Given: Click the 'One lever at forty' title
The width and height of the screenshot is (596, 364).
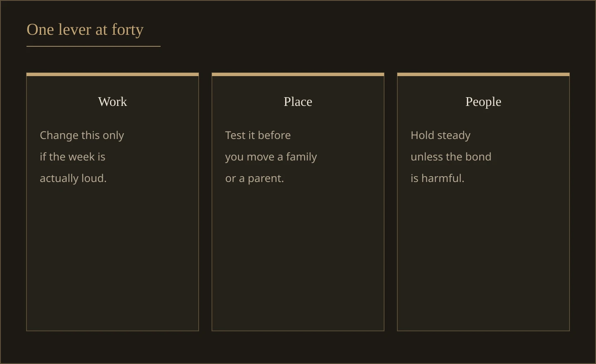Looking at the screenshot, I should 85,30.
